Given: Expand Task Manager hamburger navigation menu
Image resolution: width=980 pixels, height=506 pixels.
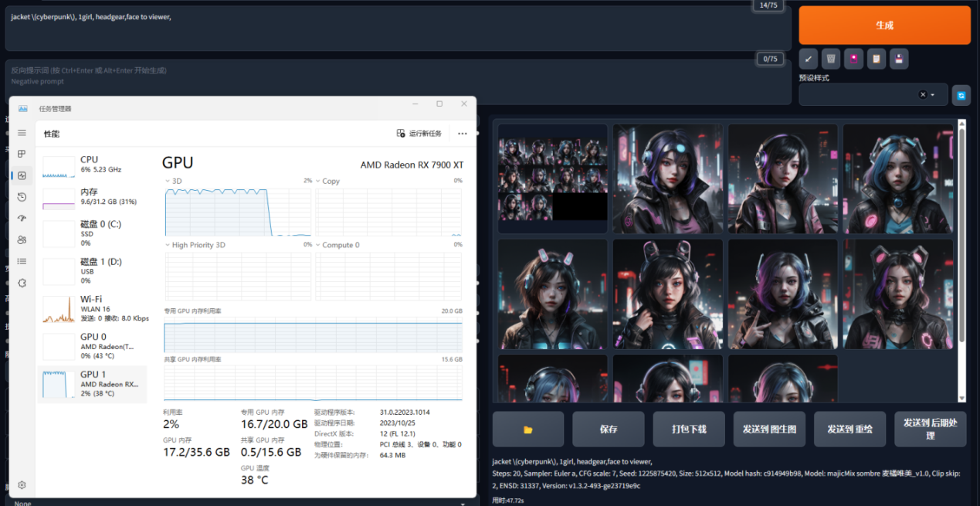Looking at the screenshot, I should pos(22,133).
